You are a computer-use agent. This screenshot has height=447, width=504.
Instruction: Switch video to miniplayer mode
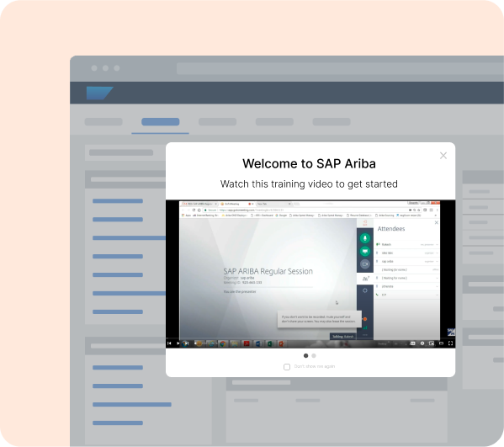click(432, 343)
